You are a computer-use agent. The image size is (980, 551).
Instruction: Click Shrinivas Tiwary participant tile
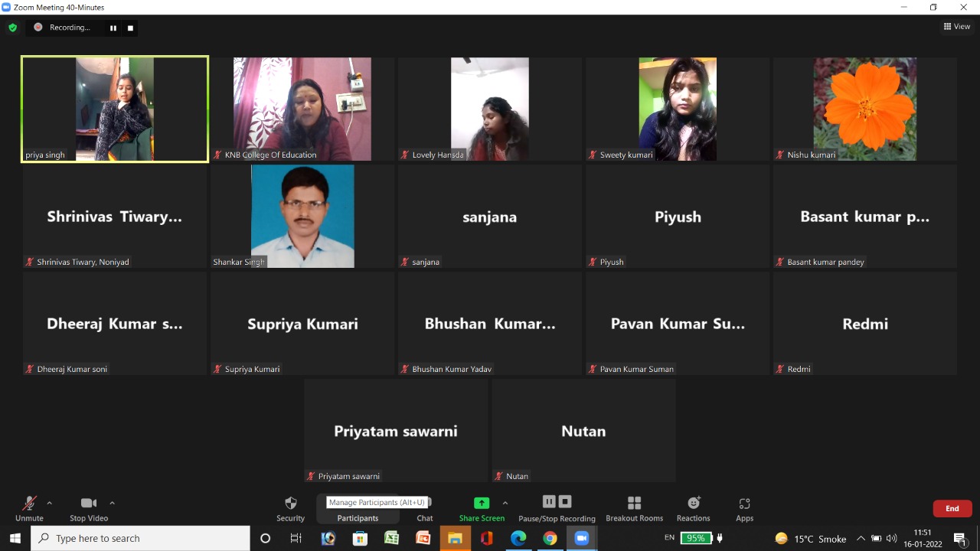(115, 216)
